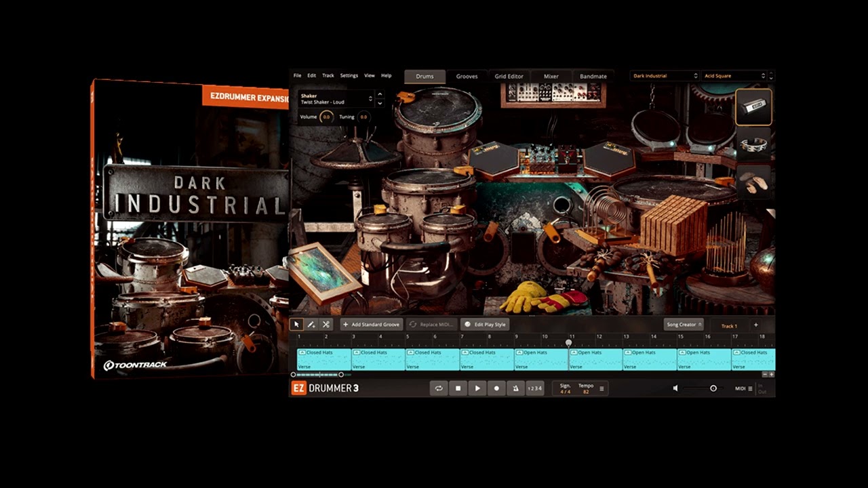Expand the Open Hats clip at bar 9
This screenshot has height=488, width=868.
[519, 352]
